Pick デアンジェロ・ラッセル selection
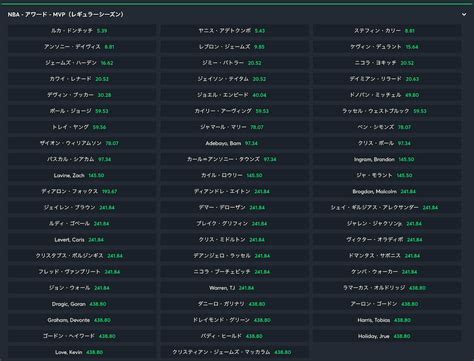Viewport: 474px width, 361px height. tap(234, 256)
